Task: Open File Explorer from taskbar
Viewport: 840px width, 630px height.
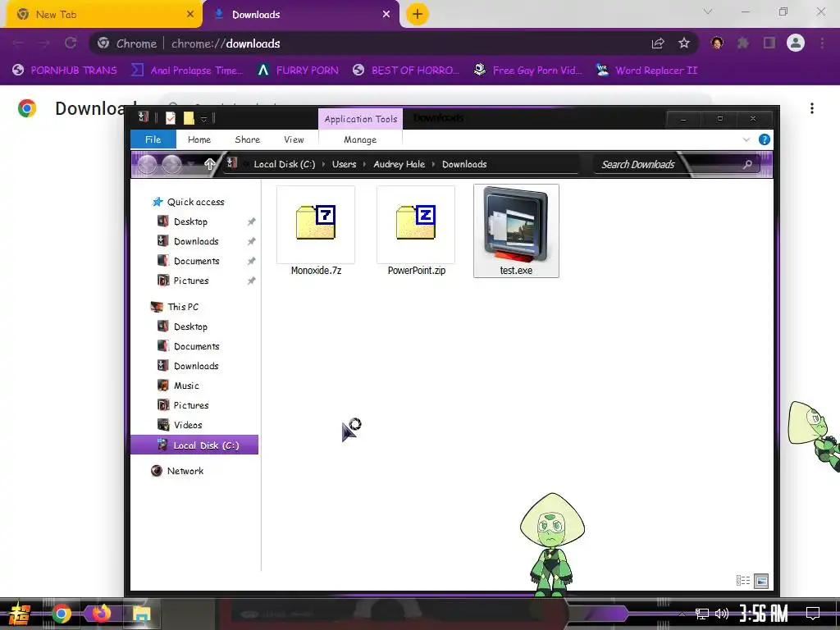Action: 141,614
